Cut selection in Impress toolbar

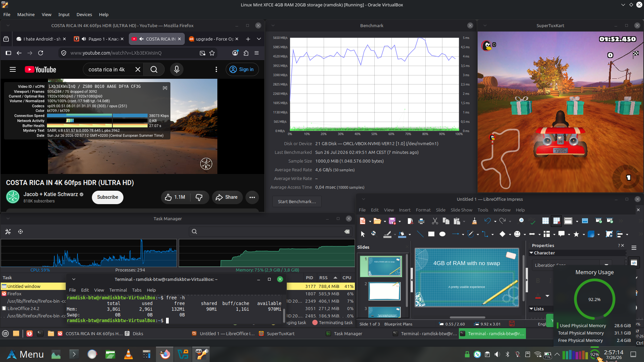[x=435, y=221]
